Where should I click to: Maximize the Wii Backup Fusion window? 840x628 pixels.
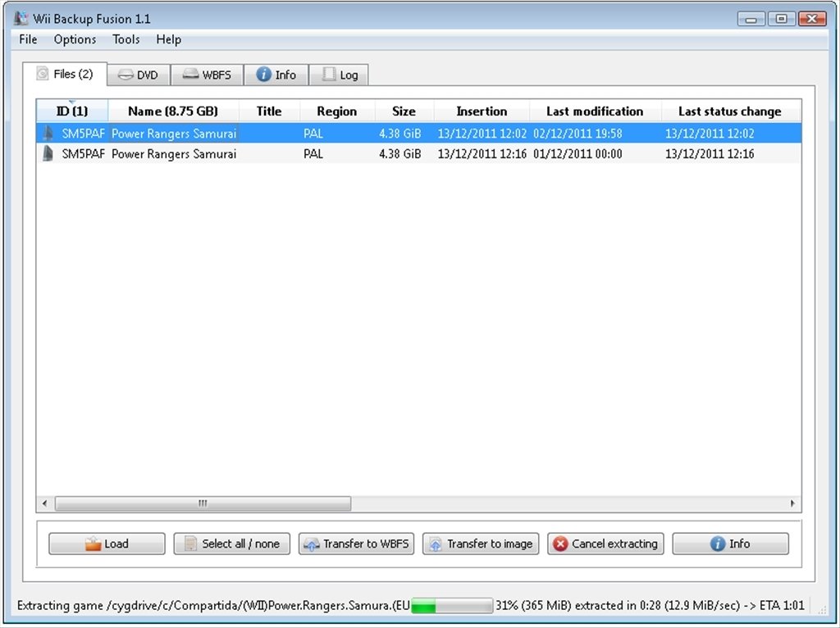782,19
